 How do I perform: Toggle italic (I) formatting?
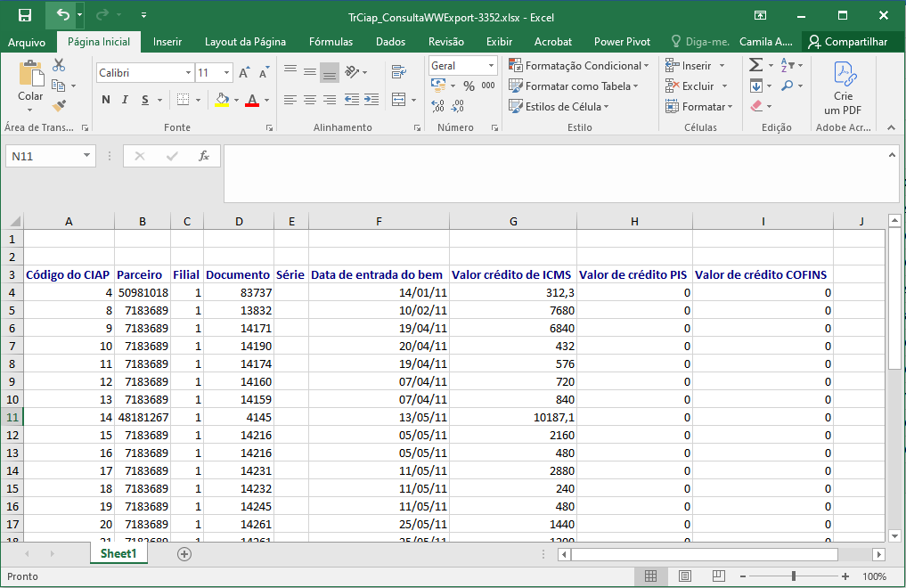tap(125, 100)
